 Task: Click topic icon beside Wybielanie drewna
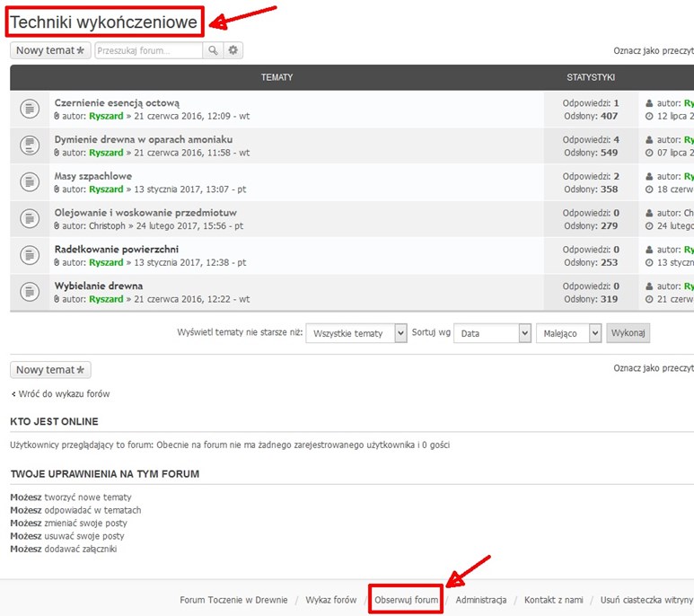[x=30, y=292]
